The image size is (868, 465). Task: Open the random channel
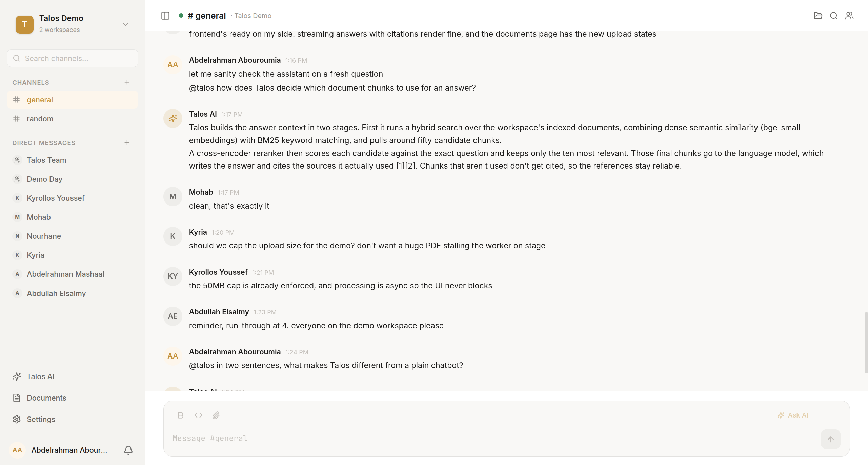coord(73,119)
